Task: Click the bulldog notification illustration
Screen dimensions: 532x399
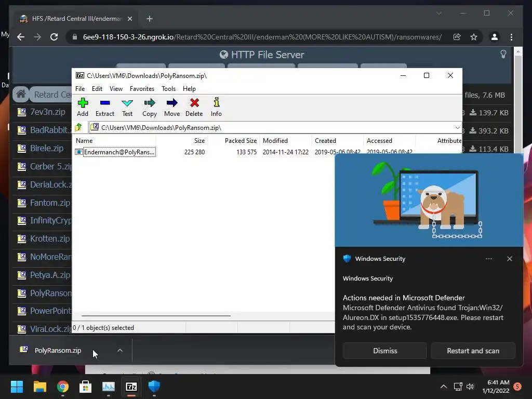Action: click(429, 200)
